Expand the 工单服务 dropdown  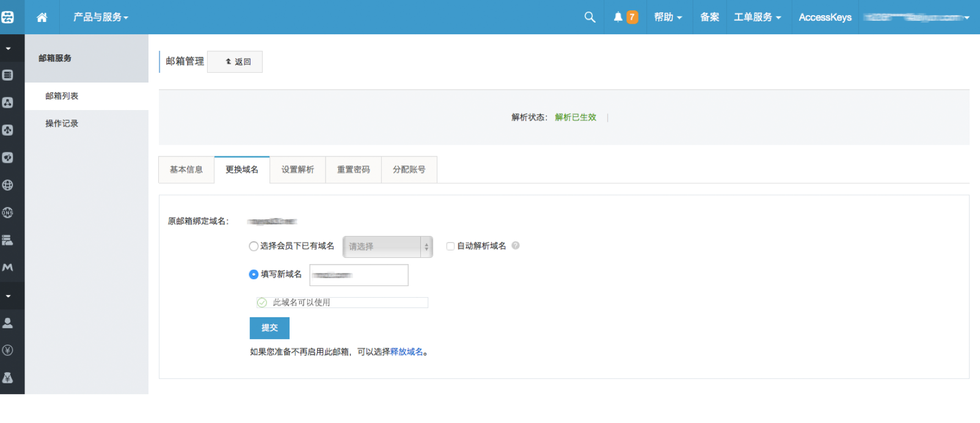[757, 17]
